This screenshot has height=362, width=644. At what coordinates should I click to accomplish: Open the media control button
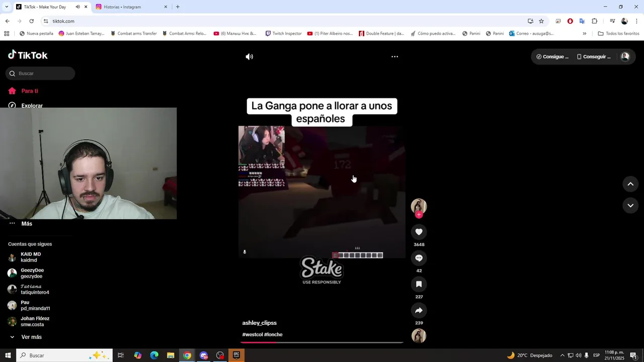(x=612, y=21)
